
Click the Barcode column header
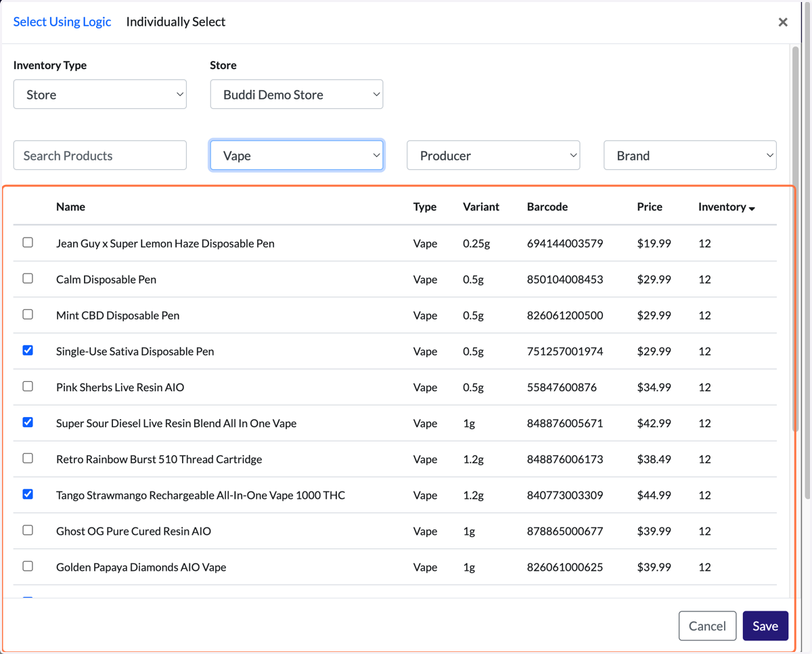click(547, 207)
